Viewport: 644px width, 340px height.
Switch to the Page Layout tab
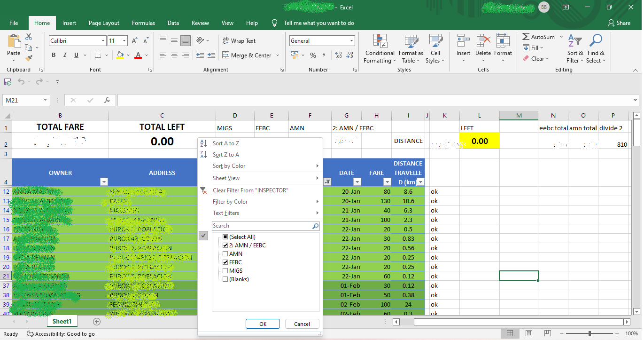104,23
